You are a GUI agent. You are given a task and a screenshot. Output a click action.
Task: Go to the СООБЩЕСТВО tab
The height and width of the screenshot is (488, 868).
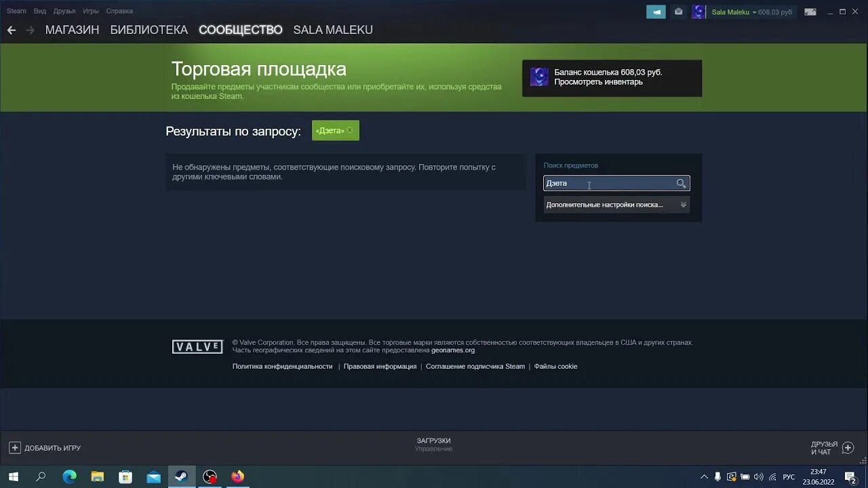[x=241, y=30]
